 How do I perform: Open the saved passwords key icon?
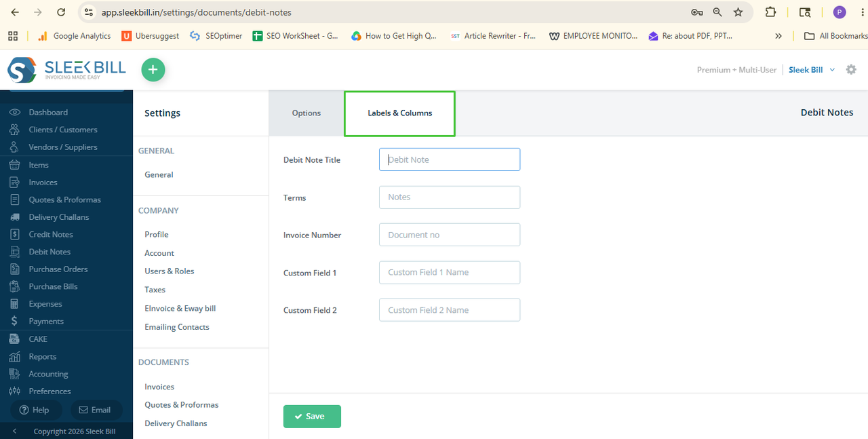click(x=696, y=12)
